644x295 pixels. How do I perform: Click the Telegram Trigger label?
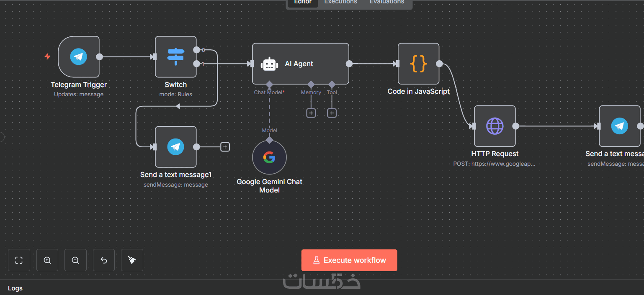click(79, 85)
